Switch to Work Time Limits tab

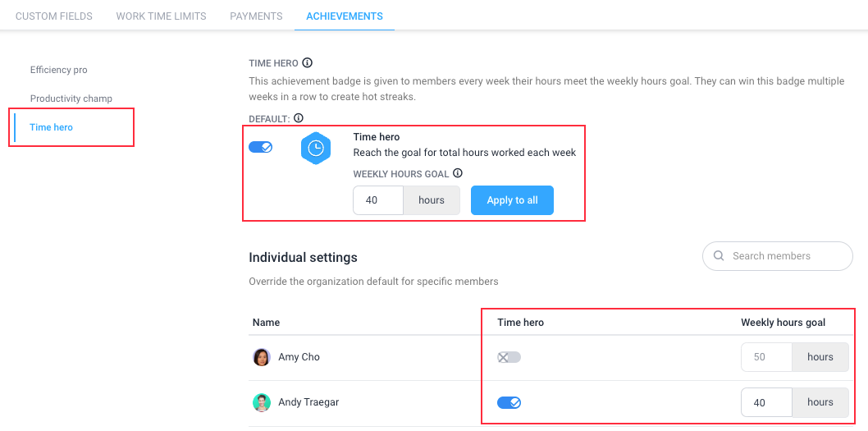(161, 16)
